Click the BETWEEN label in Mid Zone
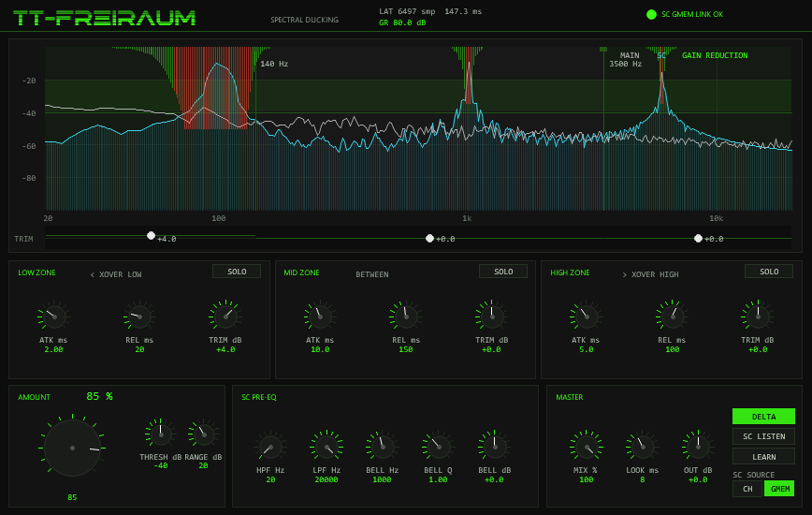 (371, 274)
